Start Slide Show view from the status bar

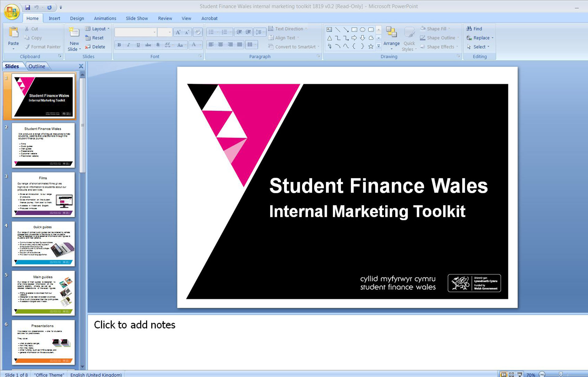click(520, 374)
